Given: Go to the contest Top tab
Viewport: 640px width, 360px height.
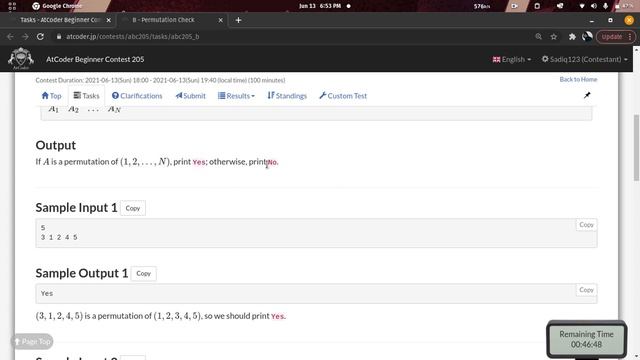Looking at the screenshot, I should [x=51, y=96].
